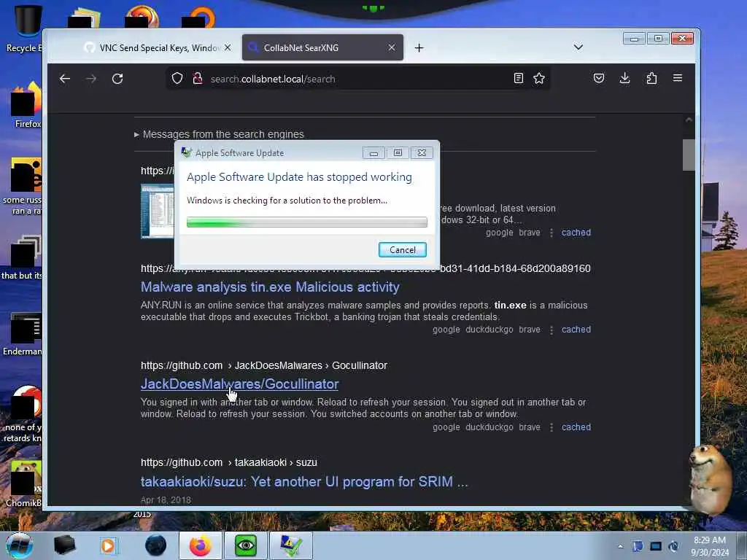Open options dots beside google brave only

(551, 233)
